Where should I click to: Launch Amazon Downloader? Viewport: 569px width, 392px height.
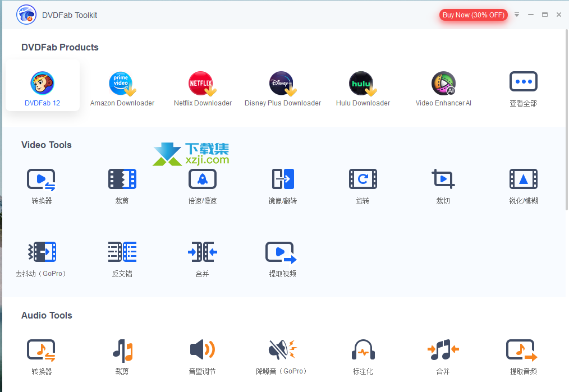(122, 89)
